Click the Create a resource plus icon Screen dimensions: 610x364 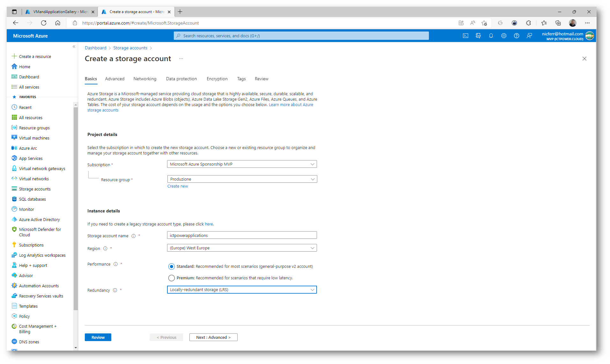point(14,56)
